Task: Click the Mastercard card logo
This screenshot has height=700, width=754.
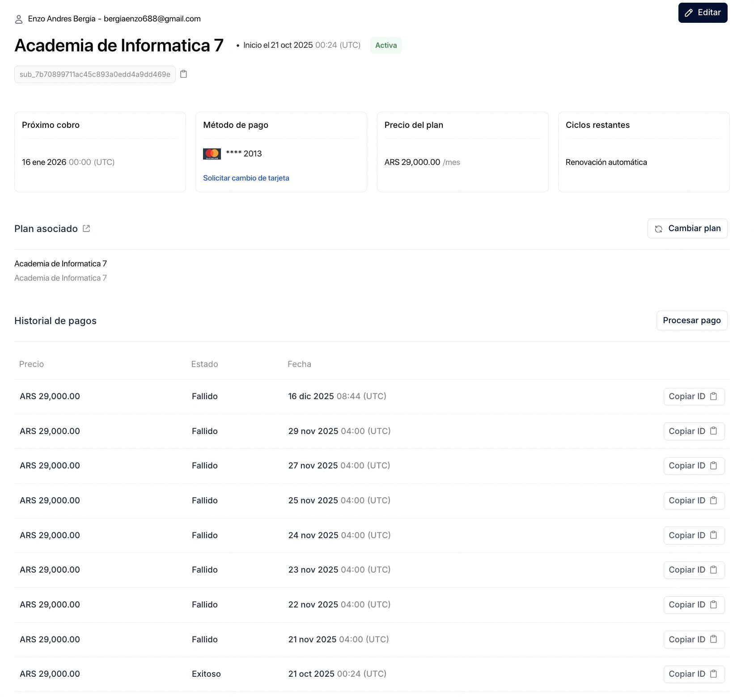Action: [212, 154]
